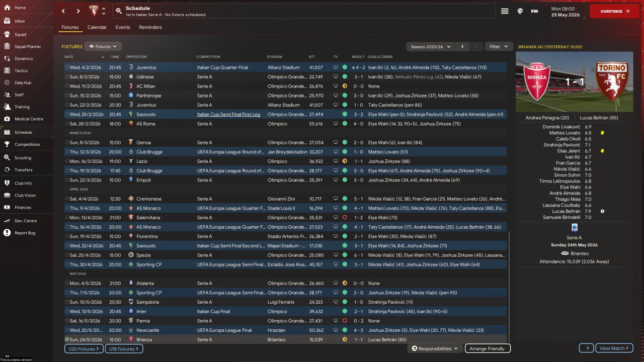Expand the Responsibilities dropdown
The height and width of the screenshot is (362, 644).
click(x=435, y=348)
